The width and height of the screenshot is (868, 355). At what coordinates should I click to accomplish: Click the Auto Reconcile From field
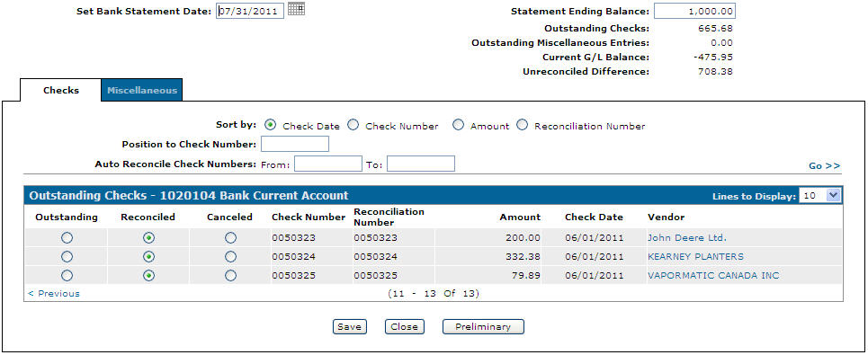click(328, 164)
